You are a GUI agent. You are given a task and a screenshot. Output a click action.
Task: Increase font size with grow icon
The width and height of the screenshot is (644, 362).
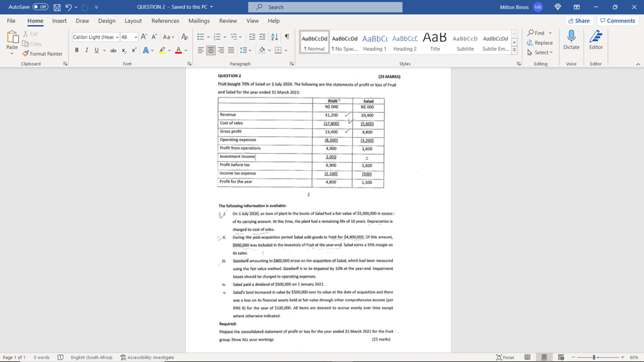(x=144, y=37)
